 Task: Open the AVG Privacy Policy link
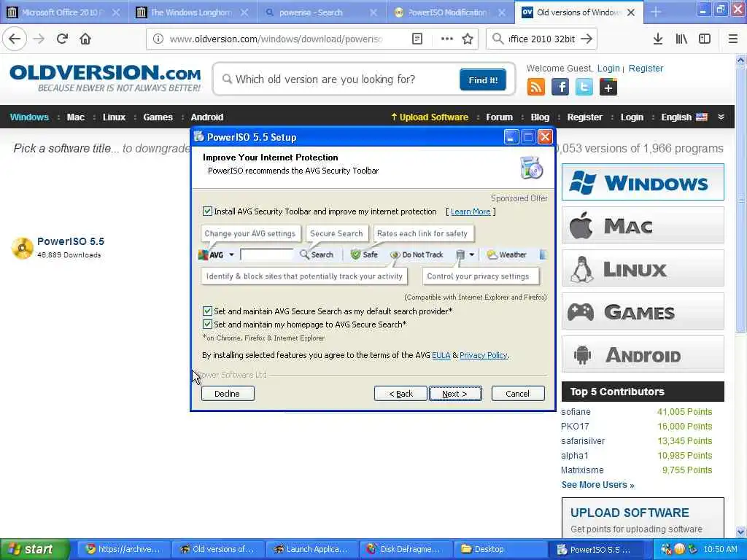(x=483, y=355)
